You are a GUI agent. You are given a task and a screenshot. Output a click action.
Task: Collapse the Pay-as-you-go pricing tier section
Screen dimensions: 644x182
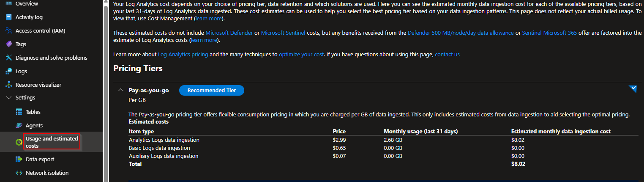coord(121,90)
